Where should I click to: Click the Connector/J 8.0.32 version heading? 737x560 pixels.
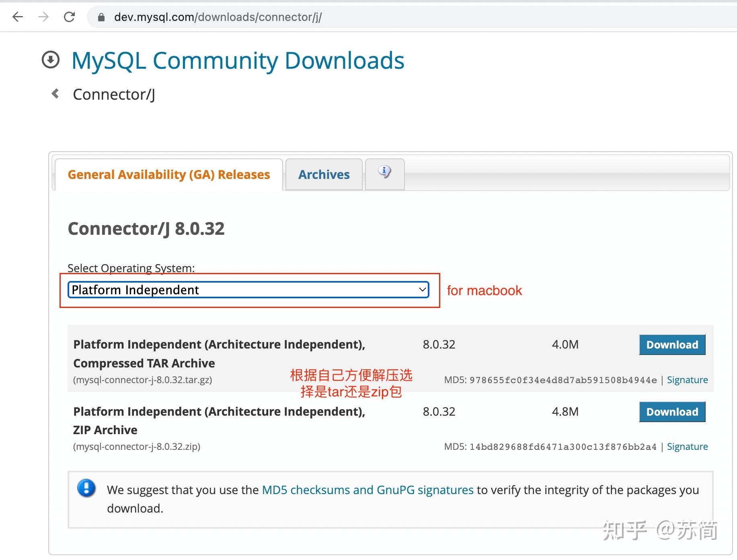(x=146, y=229)
